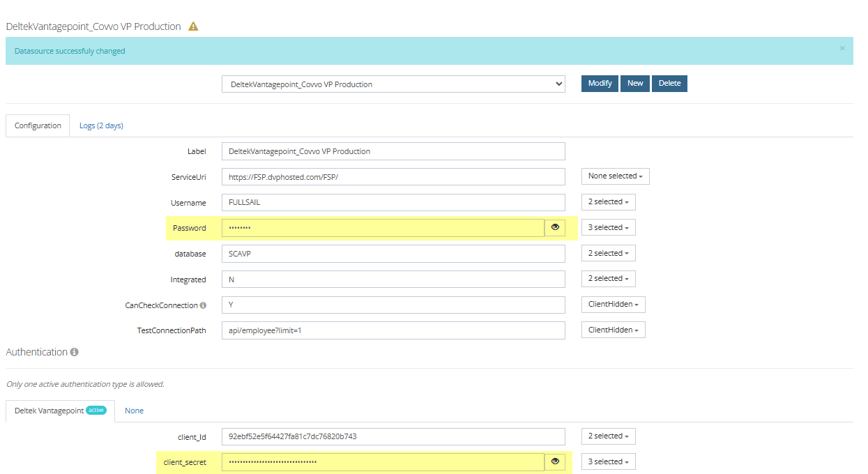Edit the CanCheckConnection field

[x=393, y=305]
